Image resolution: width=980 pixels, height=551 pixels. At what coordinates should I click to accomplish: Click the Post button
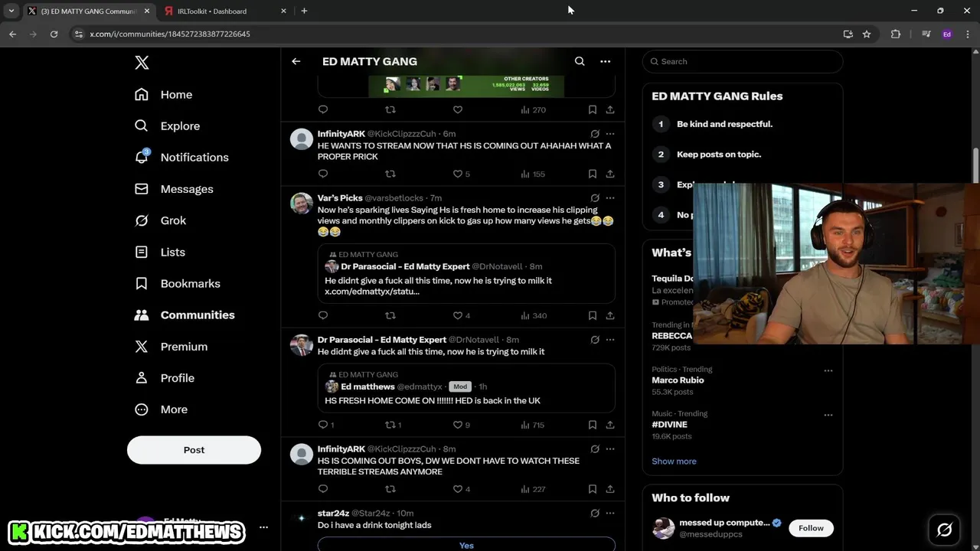point(194,450)
